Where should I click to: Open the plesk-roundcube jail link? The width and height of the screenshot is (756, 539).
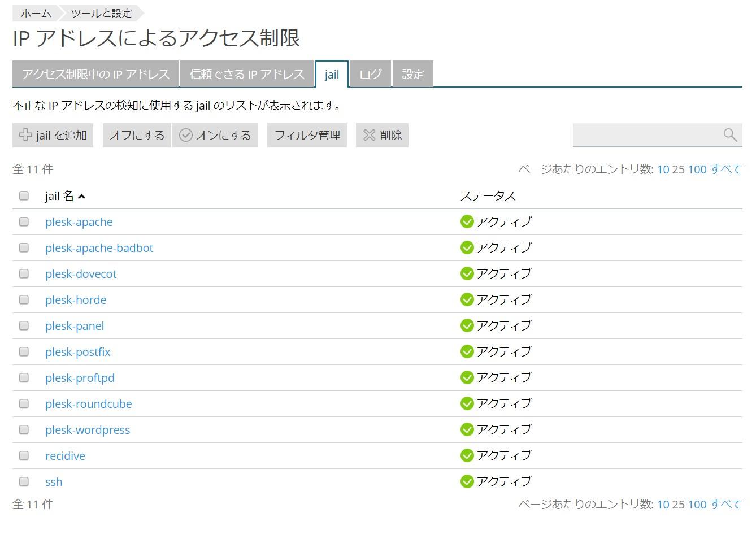(x=89, y=404)
